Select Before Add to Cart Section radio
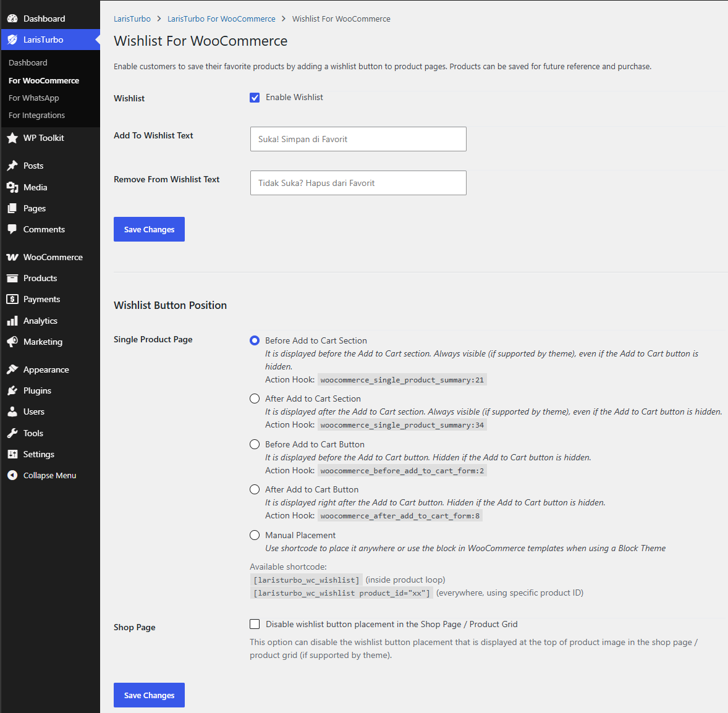Screen dimensions: 728x713 pyautogui.click(x=255, y=340)
